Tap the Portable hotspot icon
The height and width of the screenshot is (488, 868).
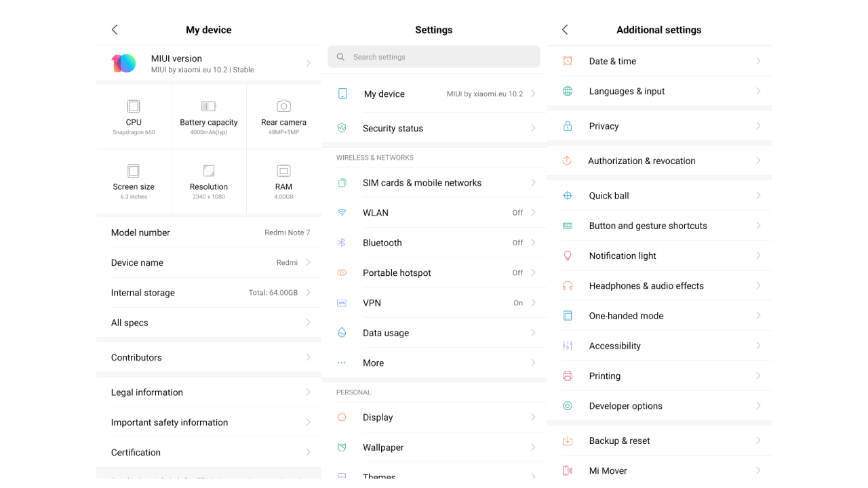point(342,272)
